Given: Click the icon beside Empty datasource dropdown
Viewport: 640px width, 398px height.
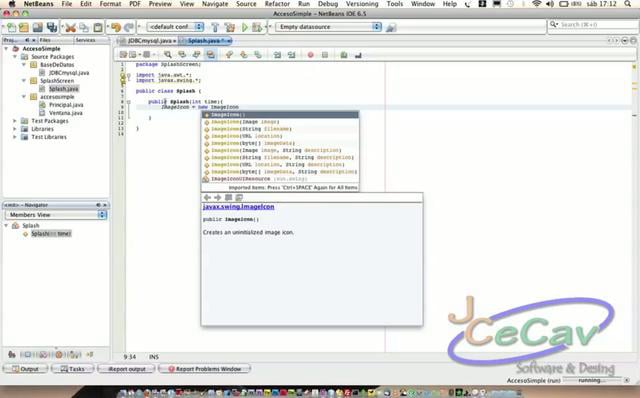Looking at the screenshot, I should 391,27.
